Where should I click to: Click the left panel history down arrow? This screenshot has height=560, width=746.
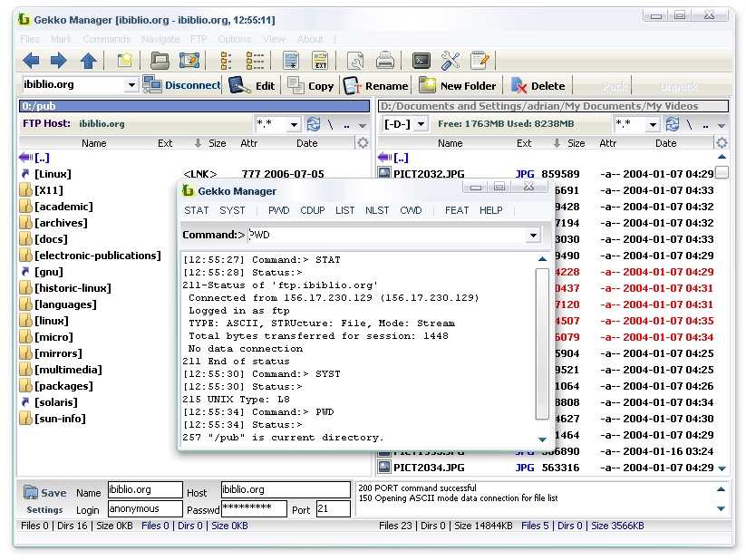click(363, 126)
